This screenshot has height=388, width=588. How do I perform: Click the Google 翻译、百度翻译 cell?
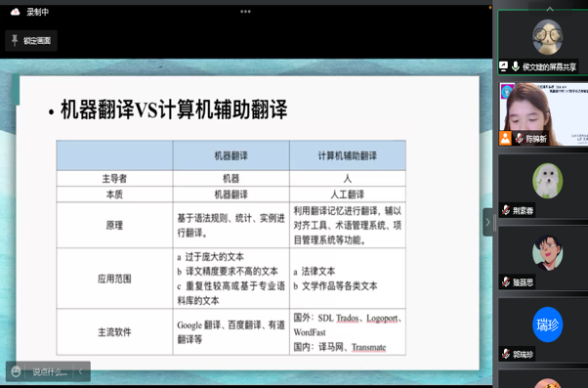coord(231,332)
